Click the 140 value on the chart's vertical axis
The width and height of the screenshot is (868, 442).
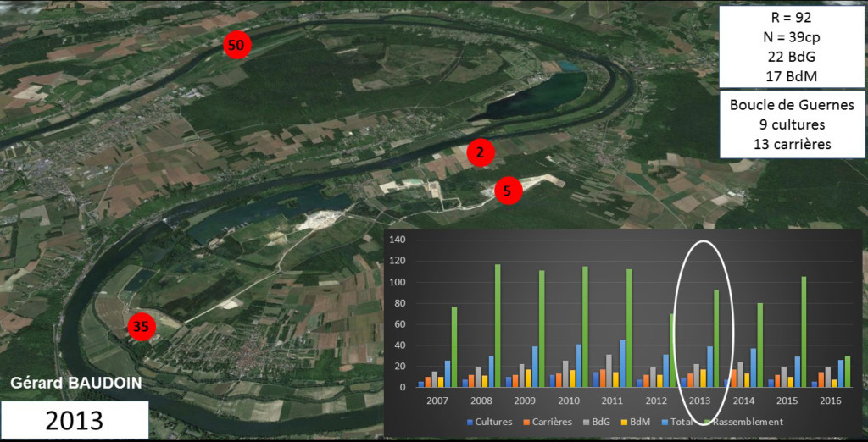click(x=398, y=240)
